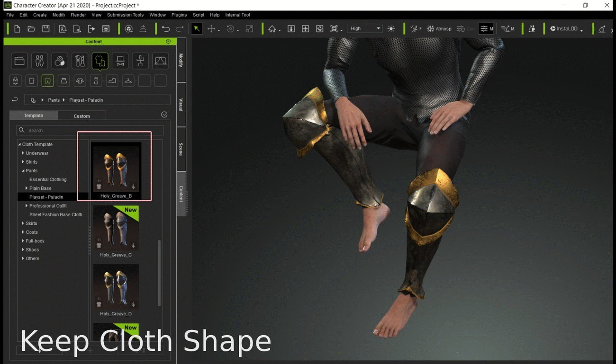
Task: Choose the Skirts sub-category icon
Action: (63, 81)
